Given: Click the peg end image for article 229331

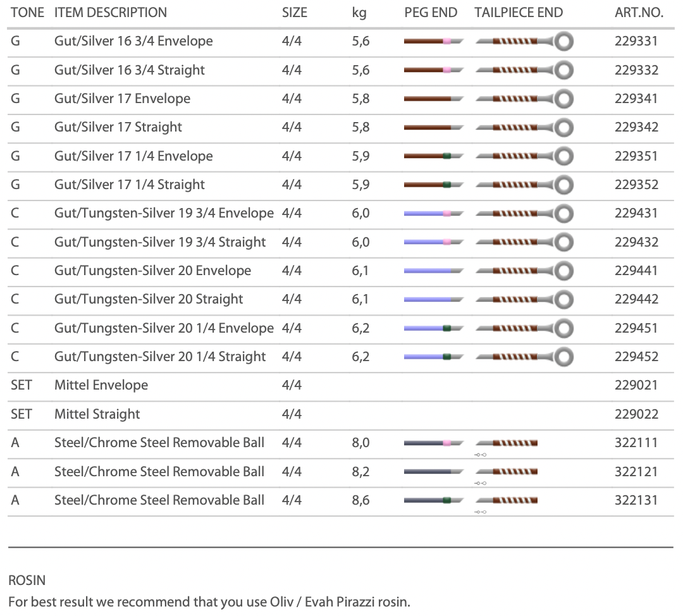Looking at the screenshot, I should pos(433,41).
